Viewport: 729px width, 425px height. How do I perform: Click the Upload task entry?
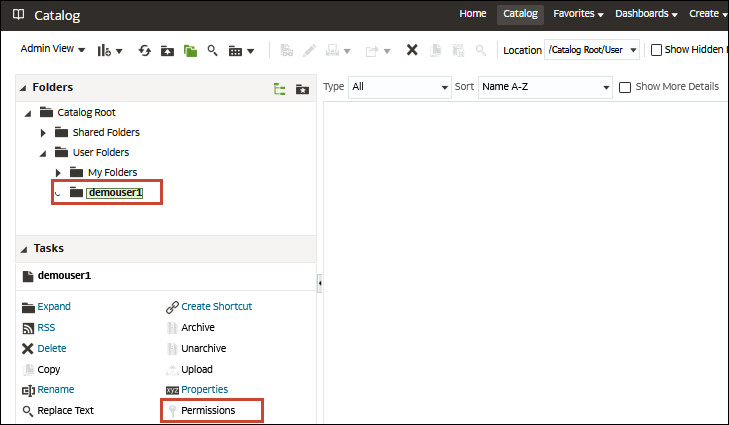click(197, 370)
